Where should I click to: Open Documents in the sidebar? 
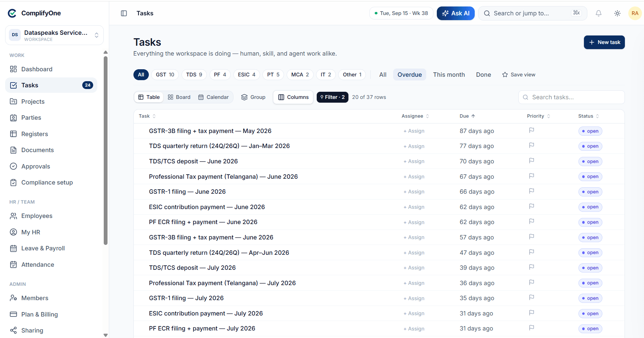[51, 150]
